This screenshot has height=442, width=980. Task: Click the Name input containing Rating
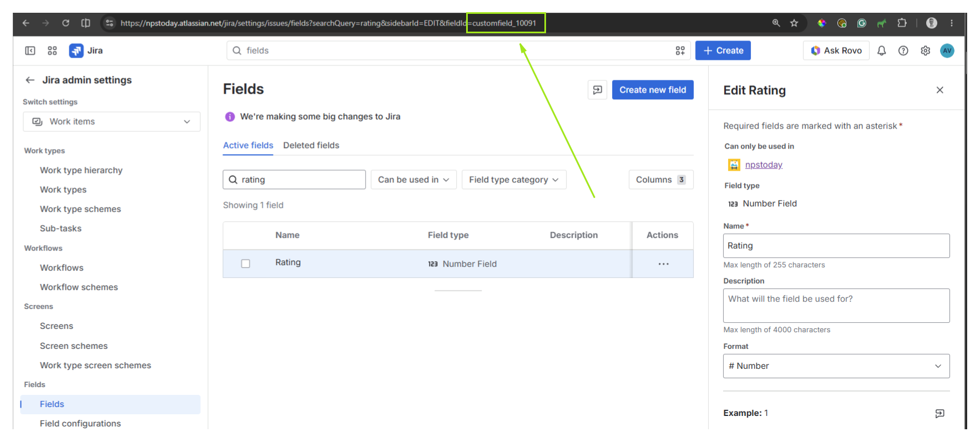click(836, 246)
